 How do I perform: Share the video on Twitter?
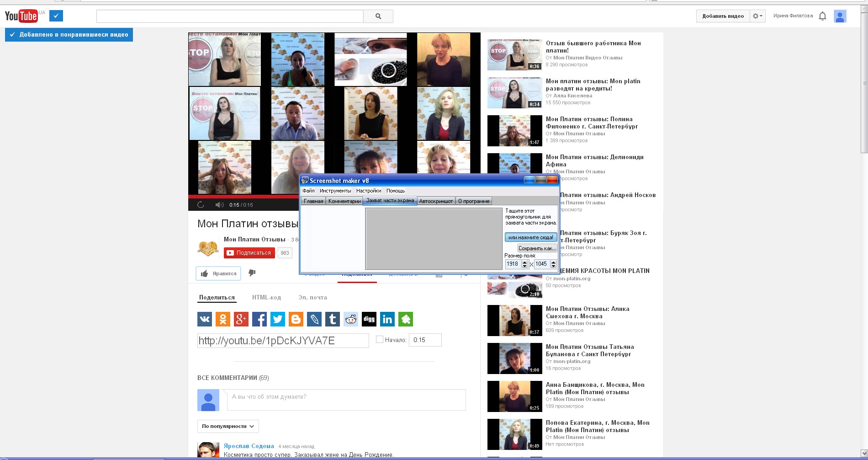click(x=278, y=319)
